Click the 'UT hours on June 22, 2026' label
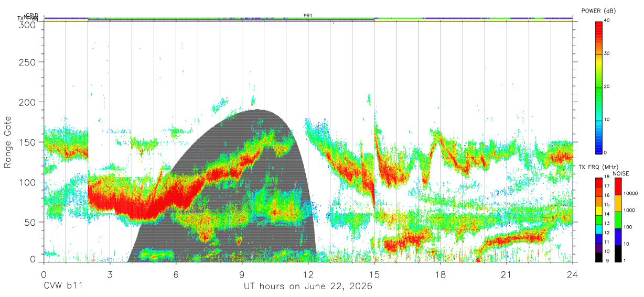This screenshot has width=644, height=297. 308,287
